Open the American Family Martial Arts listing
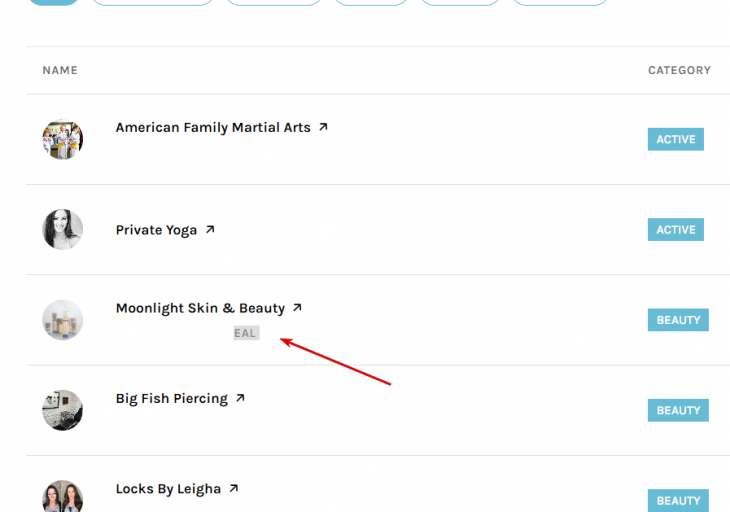This screenshot has height=512, width=730. pos(213,128)
